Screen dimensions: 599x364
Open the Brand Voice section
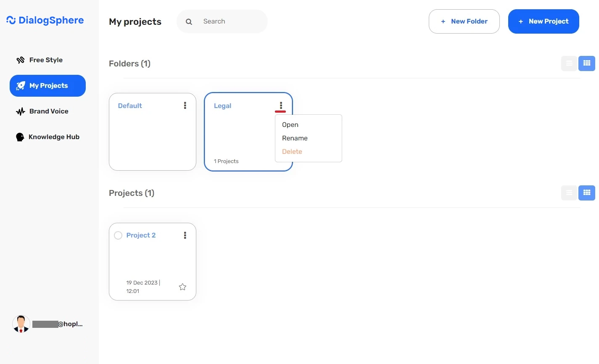point(48,111)
